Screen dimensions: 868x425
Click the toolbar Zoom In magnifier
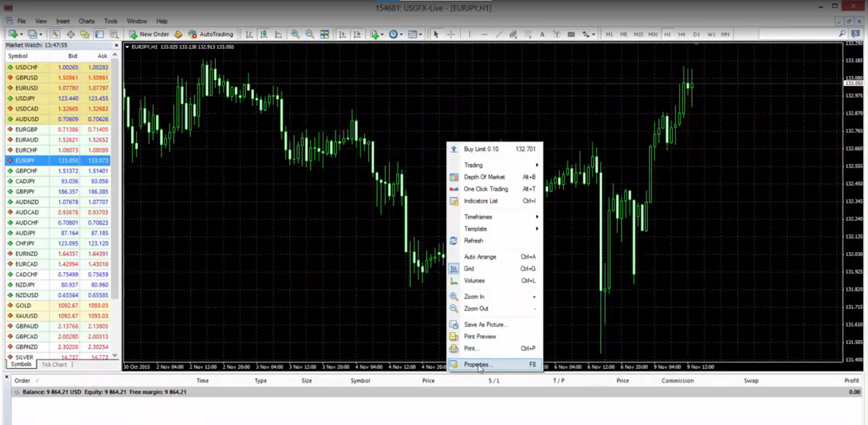pos(295,34)
